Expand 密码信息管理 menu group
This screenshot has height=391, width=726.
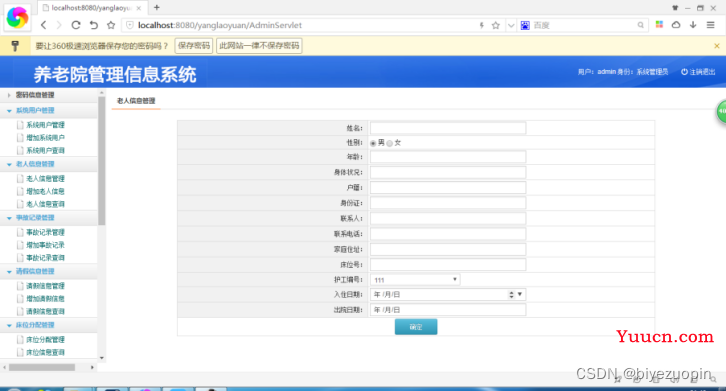tap(35, 95)
